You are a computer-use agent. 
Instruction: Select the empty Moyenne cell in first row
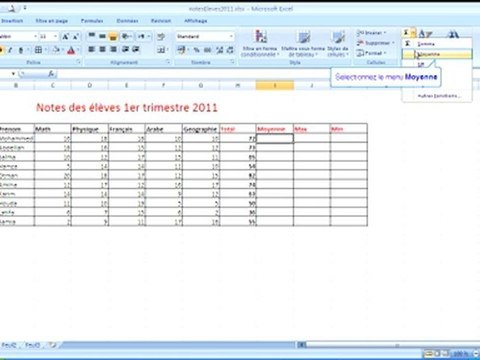coord(275,138)
